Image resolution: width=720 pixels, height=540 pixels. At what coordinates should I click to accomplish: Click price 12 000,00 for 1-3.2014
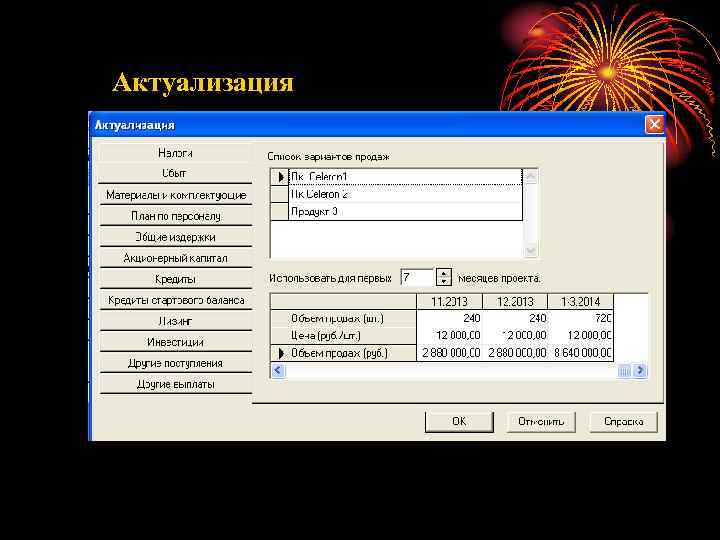click(580, 336)
